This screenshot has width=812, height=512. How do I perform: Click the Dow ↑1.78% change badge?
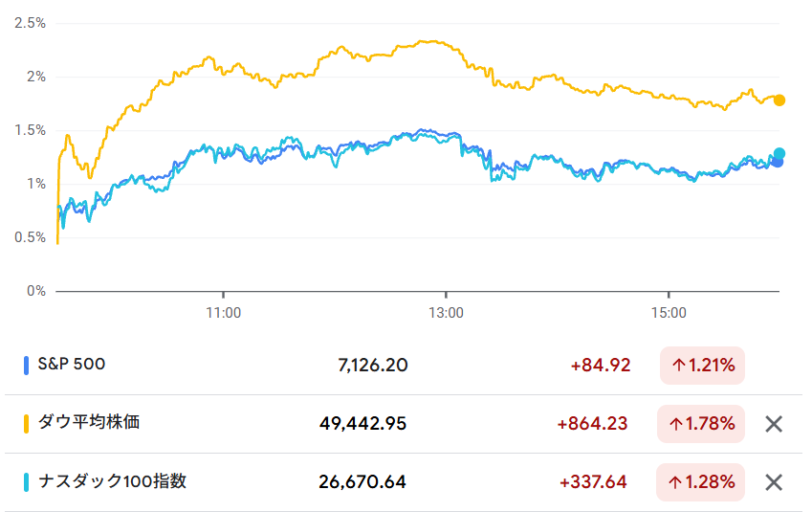point(702,424)
